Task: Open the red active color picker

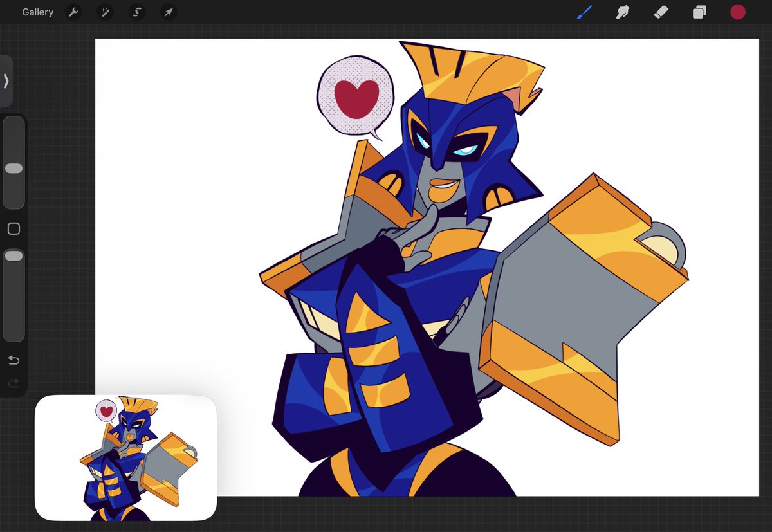Action: 738,12
